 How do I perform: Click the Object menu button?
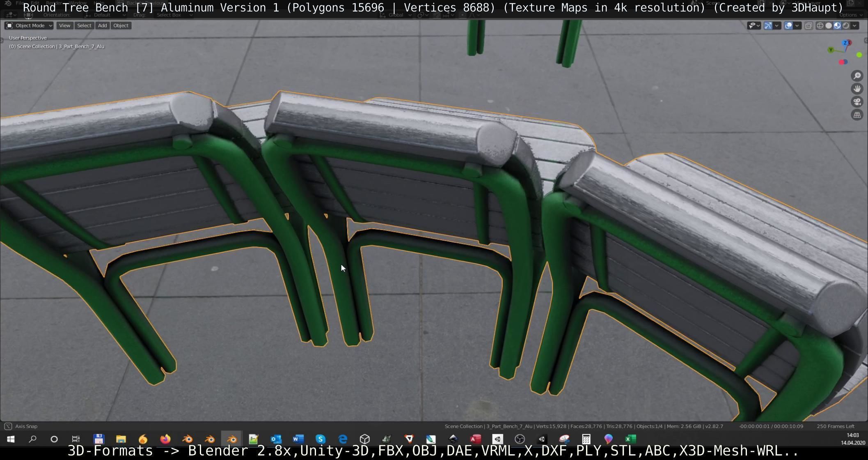tap(121, 25)
